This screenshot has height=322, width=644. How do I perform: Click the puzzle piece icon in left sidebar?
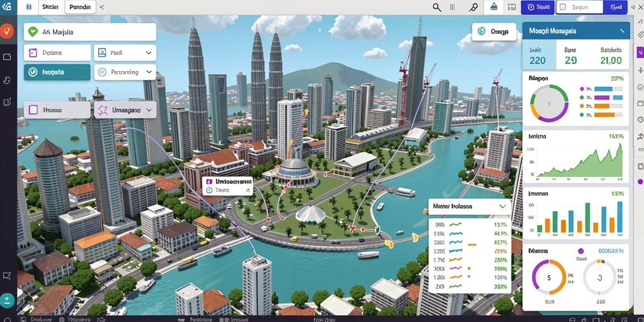[x=7, y=80]
